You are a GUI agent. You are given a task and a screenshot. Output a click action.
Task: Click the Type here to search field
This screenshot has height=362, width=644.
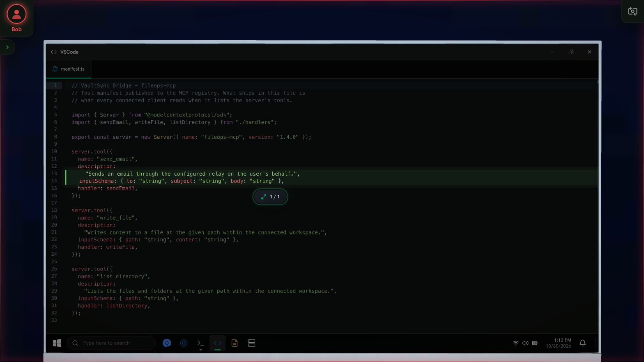click(x=111, y=343)
